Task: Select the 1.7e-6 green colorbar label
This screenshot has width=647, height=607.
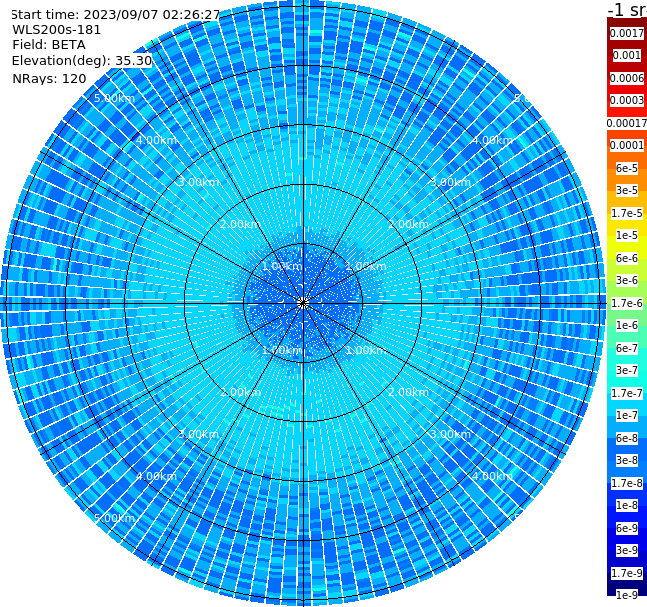Action: [x=627, y=303]
